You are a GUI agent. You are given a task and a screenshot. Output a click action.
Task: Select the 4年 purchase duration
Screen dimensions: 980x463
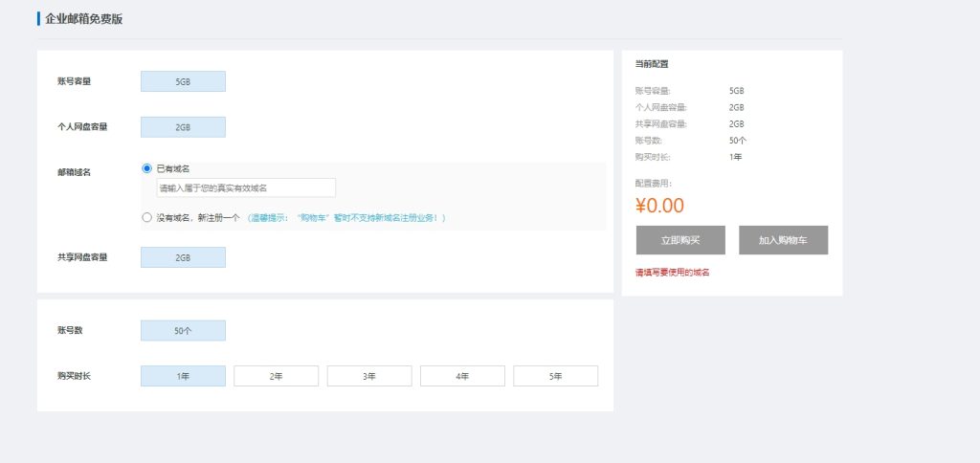coord(462,376)
